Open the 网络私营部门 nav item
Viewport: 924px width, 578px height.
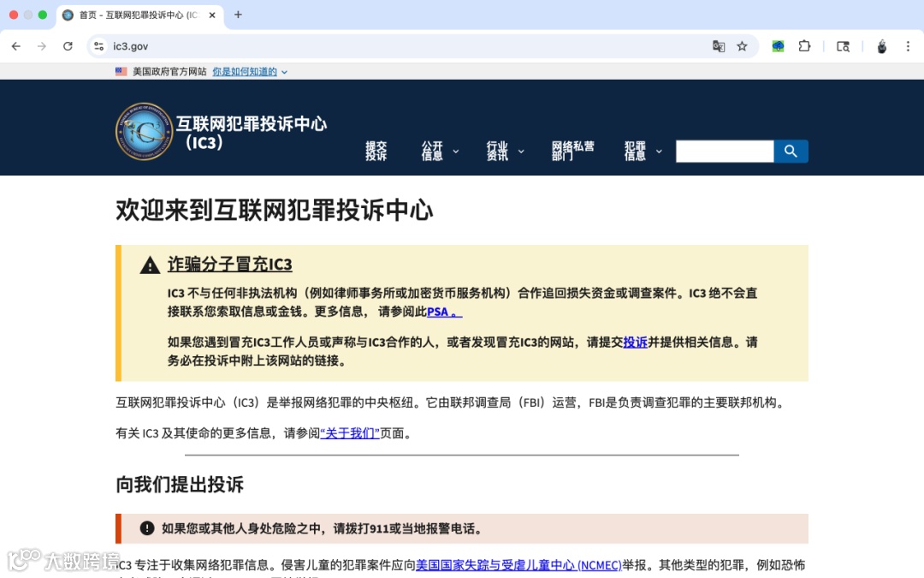click(x=572, y=151)
